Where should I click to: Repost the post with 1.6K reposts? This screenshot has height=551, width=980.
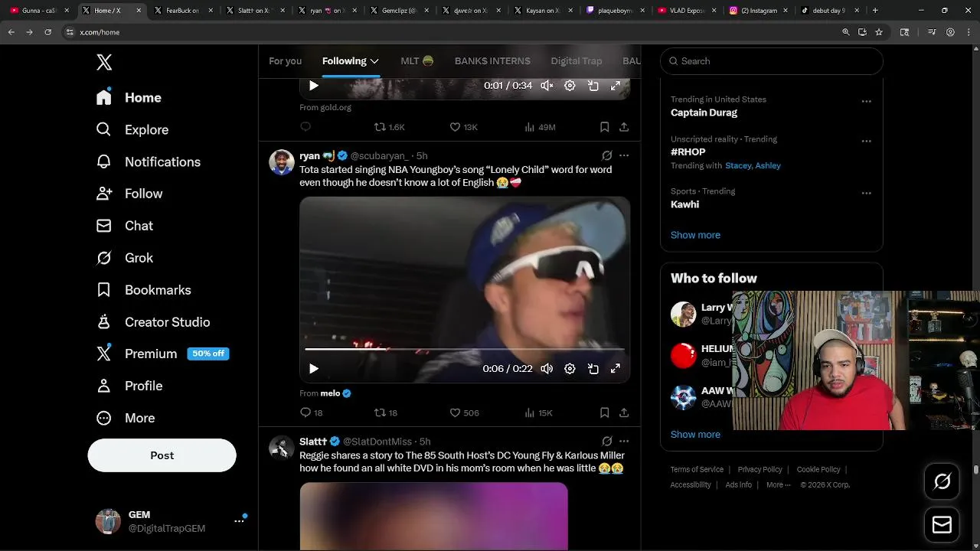(389, 127)
